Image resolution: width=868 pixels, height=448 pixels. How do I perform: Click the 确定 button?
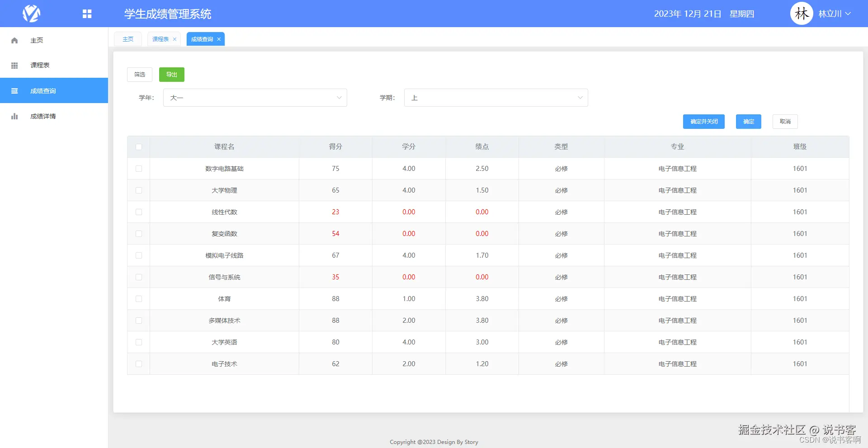[x=749, y=122]
